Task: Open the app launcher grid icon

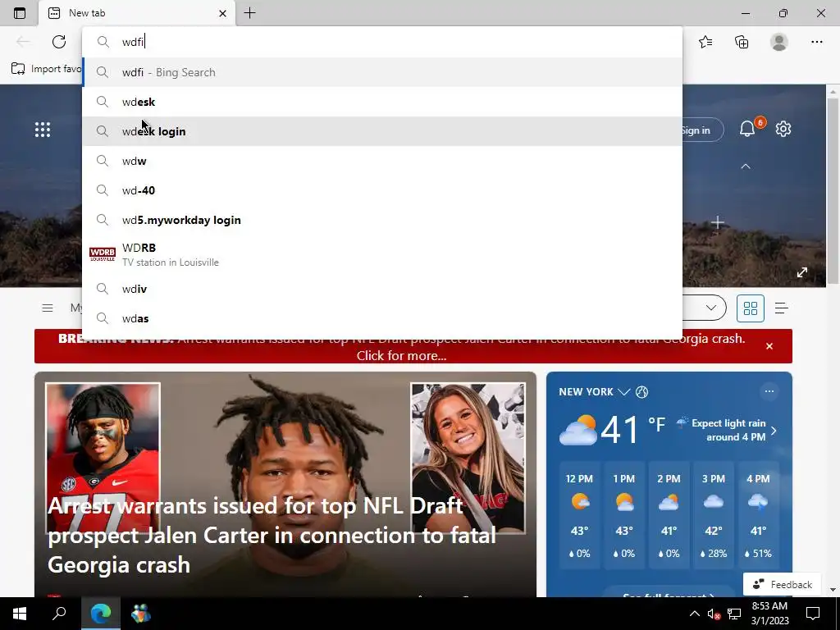Action: (x=43, y=130)
